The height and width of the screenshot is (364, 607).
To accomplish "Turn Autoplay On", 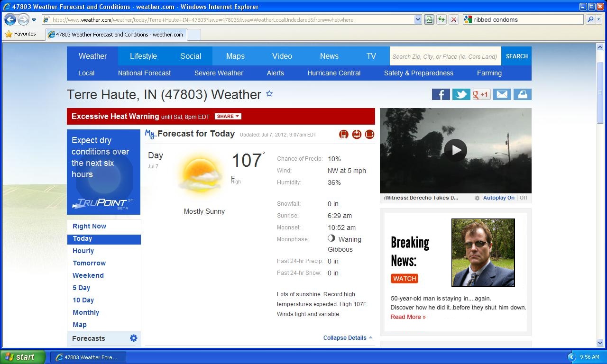I will 499,198.
